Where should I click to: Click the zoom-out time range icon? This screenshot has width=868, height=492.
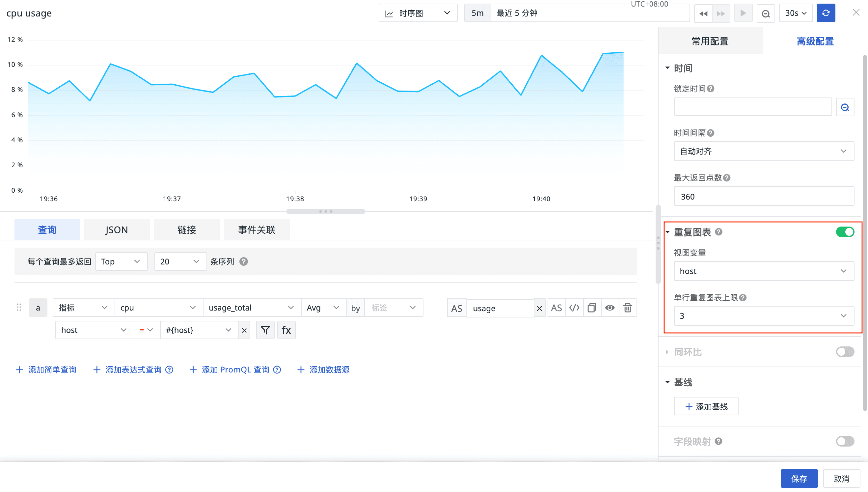pos(766,13)
